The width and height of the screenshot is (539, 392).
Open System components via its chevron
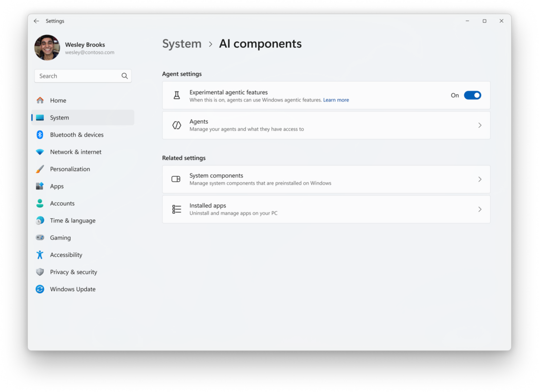pyautogui.click(x=480, y=179)
